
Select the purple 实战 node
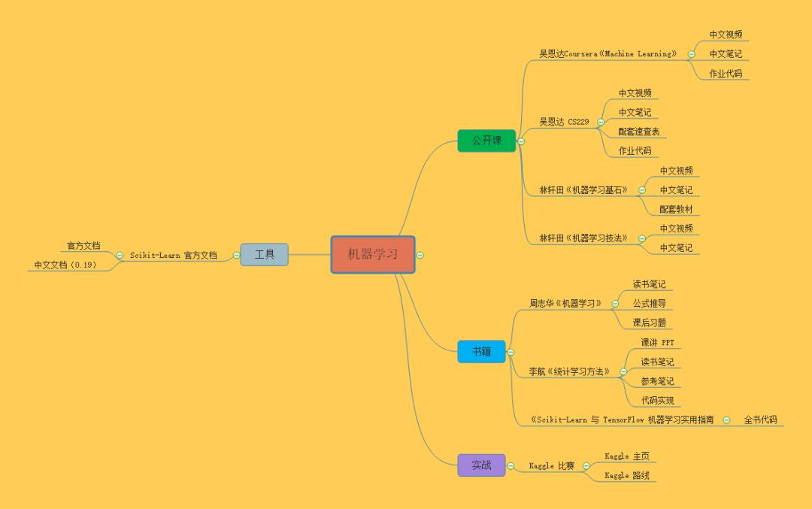482,465
